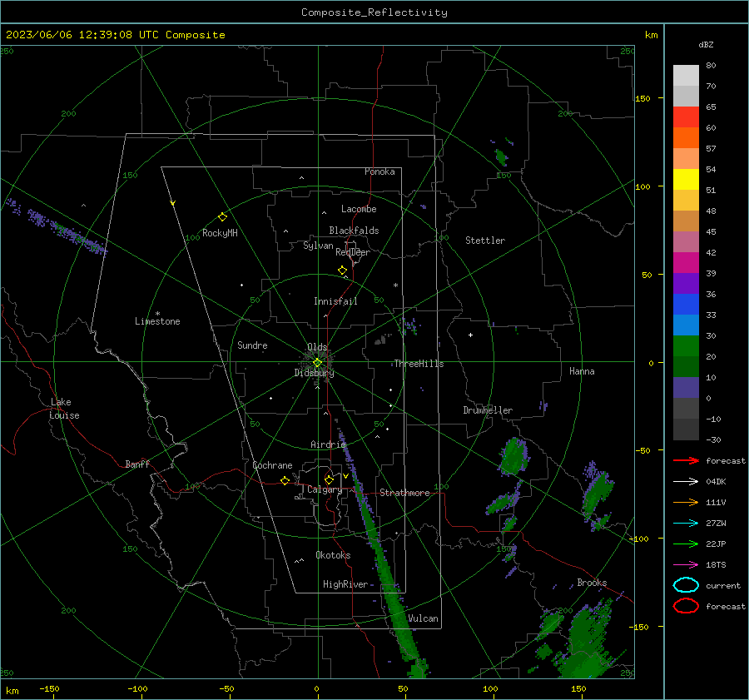
Task: Pick the bright green swatch between 30 and 20
Action: (x=686, y=346)
